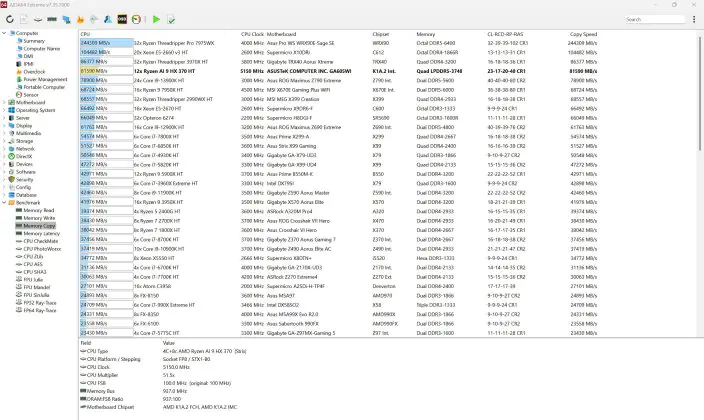Sort by Motherboard column header
The width and height of the screenshot is (704, 420).
tap(282, 34)
